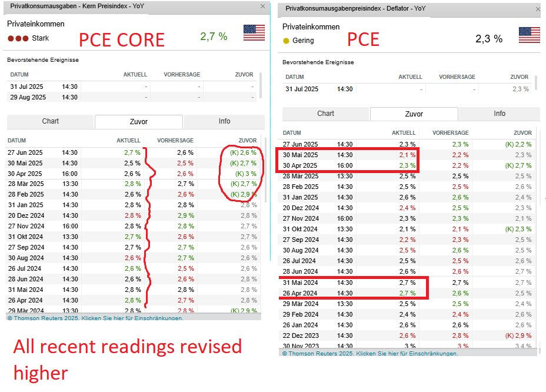Close the Deflator YoY panel
The width and height of the screenshot is (546, 392).
click(538, 9)
